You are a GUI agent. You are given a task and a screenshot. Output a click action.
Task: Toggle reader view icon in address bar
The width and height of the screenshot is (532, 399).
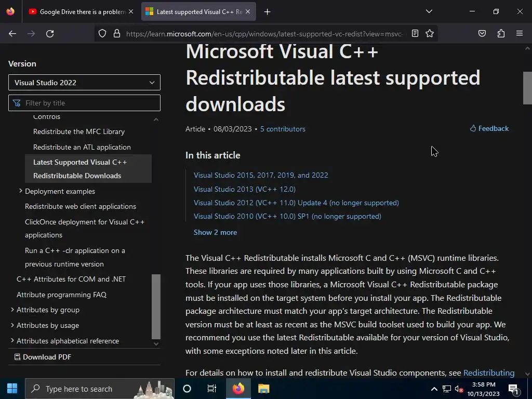pos(415,33)
